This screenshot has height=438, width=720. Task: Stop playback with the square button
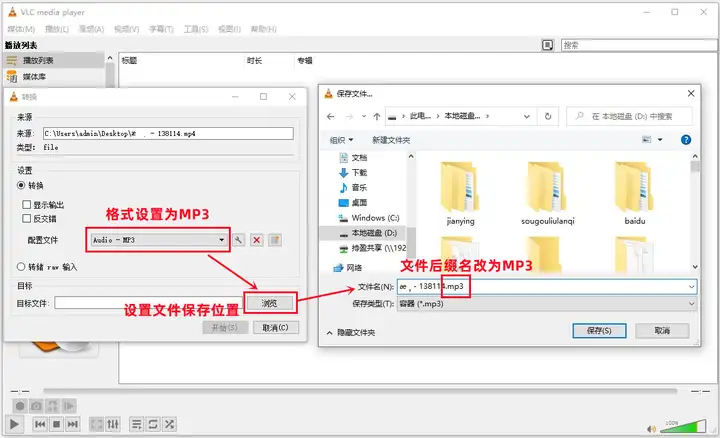coord(56,424)
